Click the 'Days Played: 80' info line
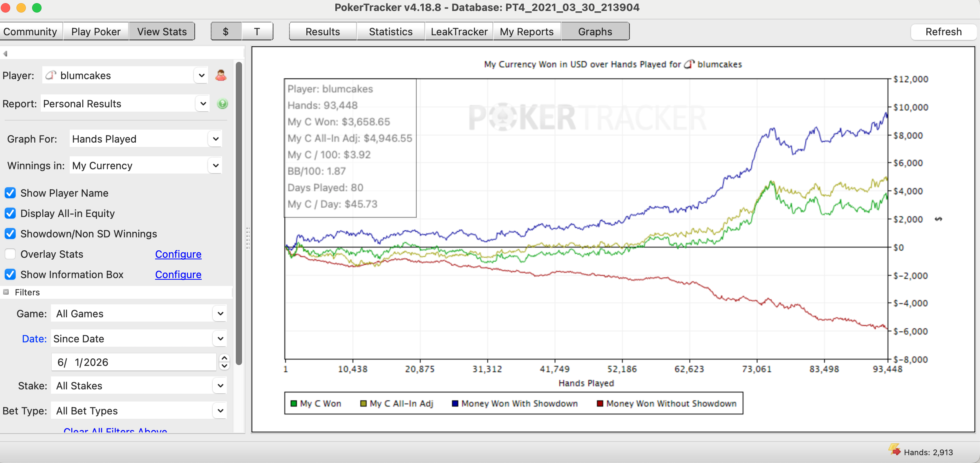This screenshot has width=980, height=463. [x=325, y=188]
